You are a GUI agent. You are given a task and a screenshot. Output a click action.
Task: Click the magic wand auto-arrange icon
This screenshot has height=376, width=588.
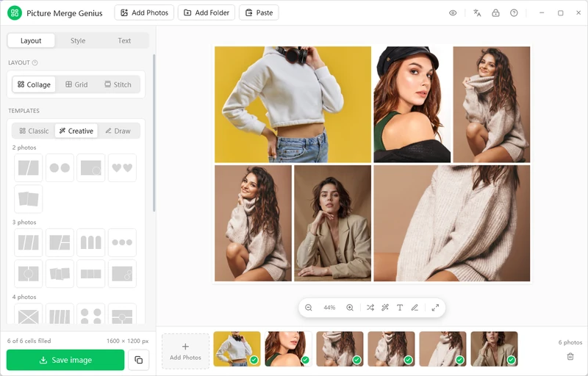(x=384, y=308)
